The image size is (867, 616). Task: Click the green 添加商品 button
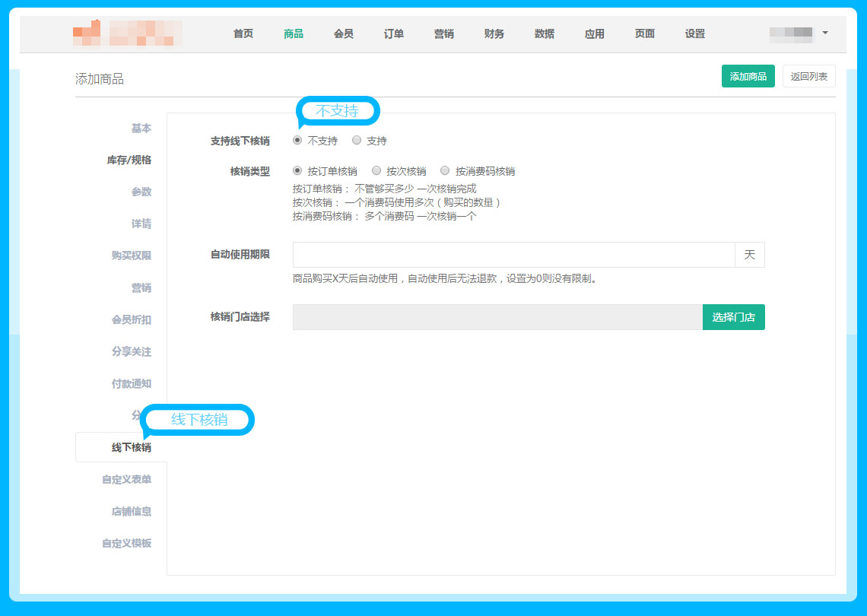tap(748, 76)
